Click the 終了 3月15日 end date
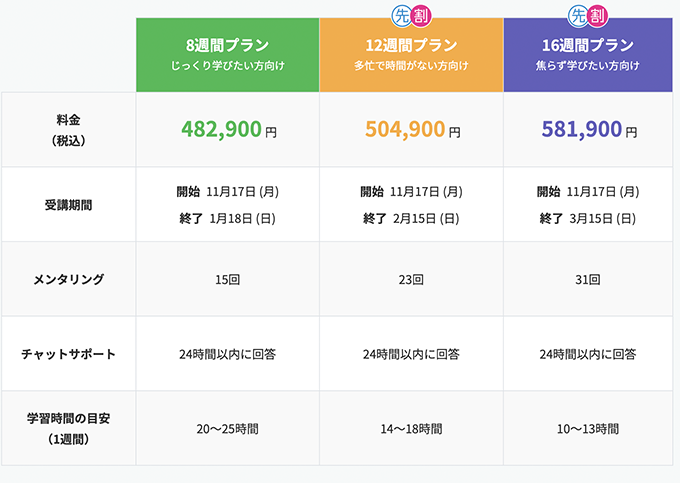The width and height of the screenshot is (680, 483). (x=588, y=218)
